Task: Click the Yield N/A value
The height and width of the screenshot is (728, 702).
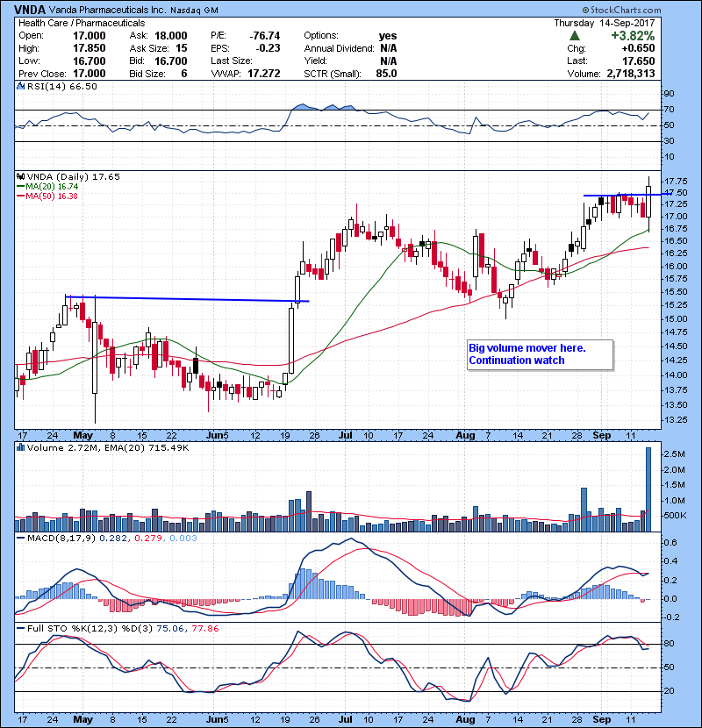Action: click(x=389, y=61)
